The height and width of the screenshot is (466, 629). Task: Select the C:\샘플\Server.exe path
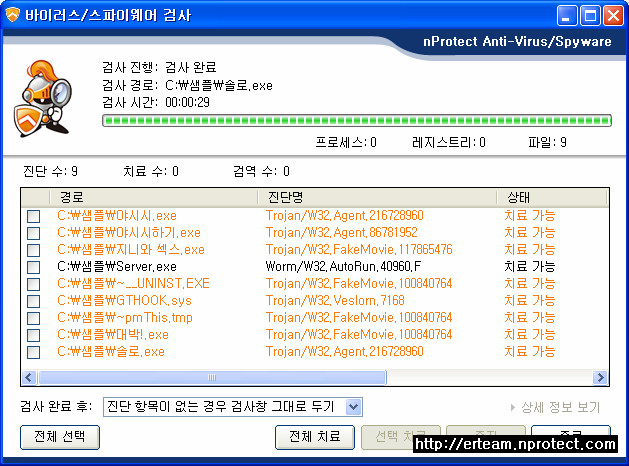117,267
